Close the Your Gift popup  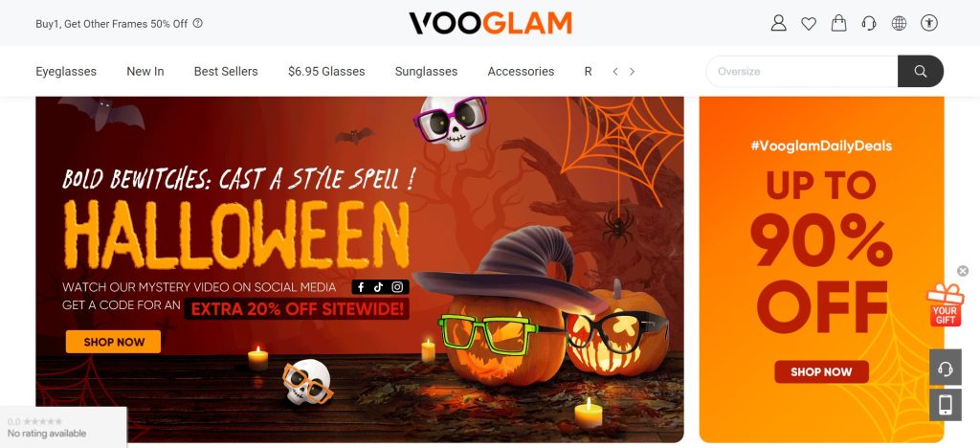pos(963,271)
